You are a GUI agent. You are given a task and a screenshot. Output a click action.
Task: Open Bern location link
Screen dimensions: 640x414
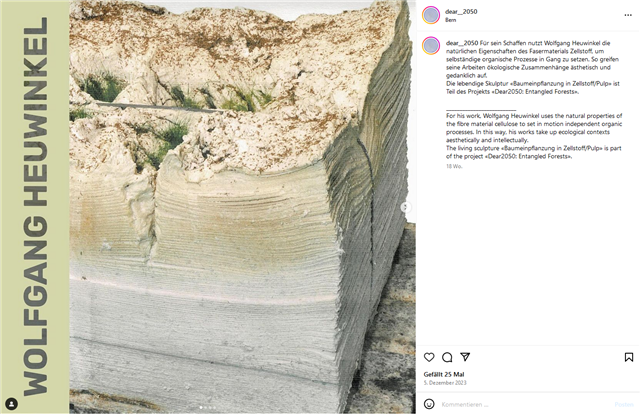[x=450, y=20]
